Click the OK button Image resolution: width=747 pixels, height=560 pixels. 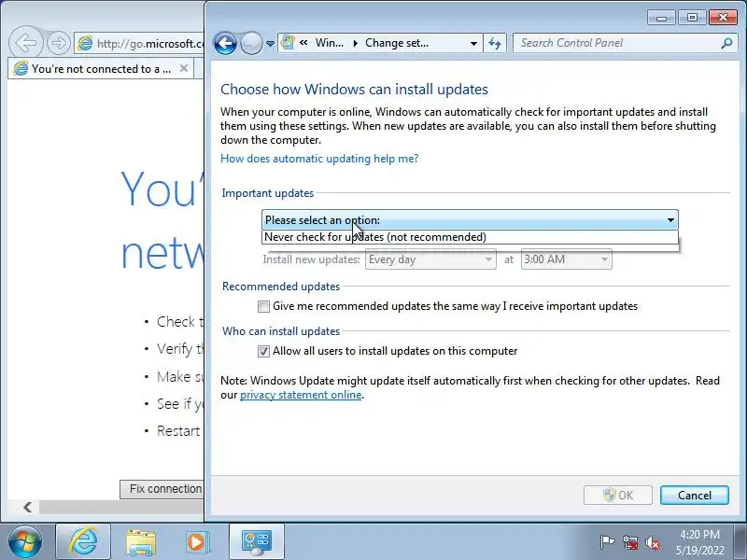[618, 496]
